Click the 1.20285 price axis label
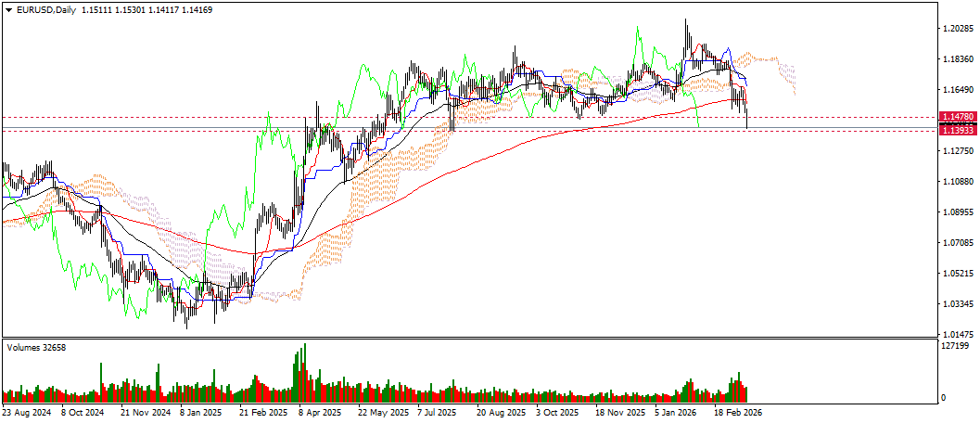This screenshot has height=423, width=980. pyautogui.click(x=960, y=29)
